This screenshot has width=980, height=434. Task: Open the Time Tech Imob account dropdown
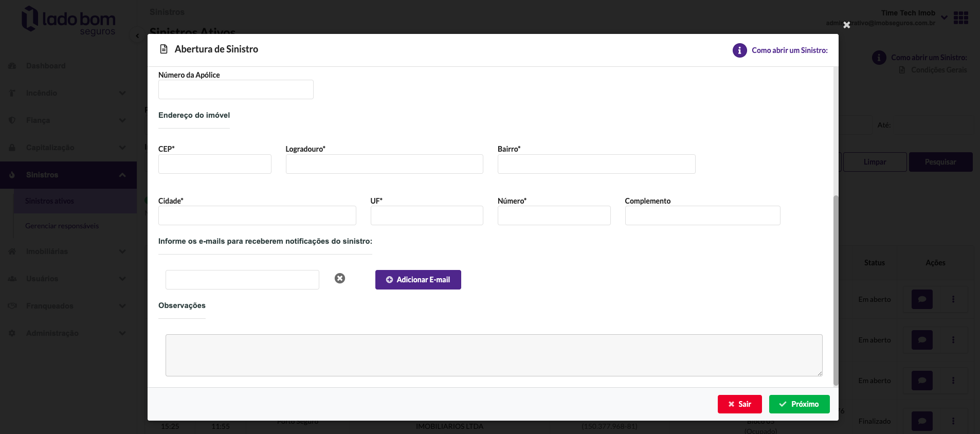tap(944, 17)
